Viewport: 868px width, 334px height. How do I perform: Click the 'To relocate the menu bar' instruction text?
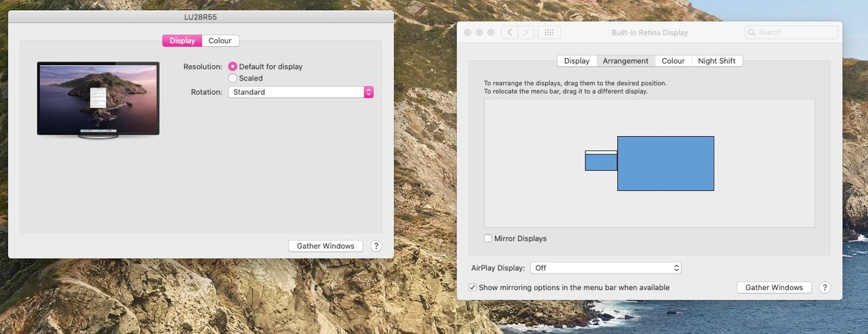pyautogui.click(x=566, y=91)
